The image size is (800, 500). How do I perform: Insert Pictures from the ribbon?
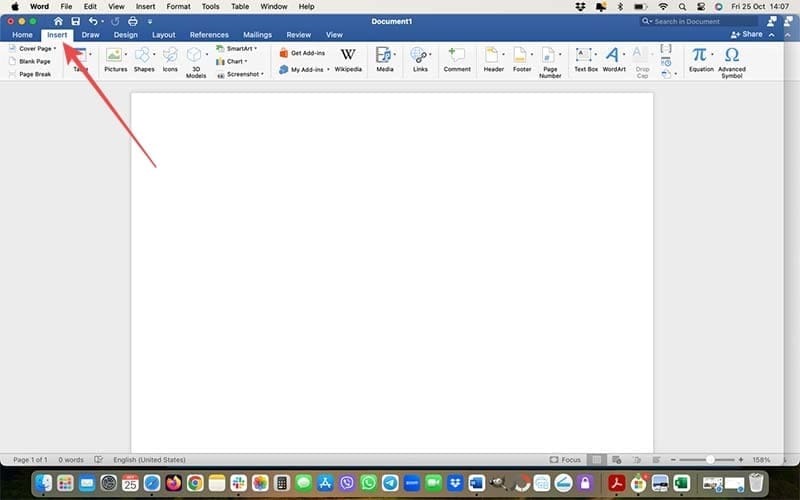coord(115,60)
